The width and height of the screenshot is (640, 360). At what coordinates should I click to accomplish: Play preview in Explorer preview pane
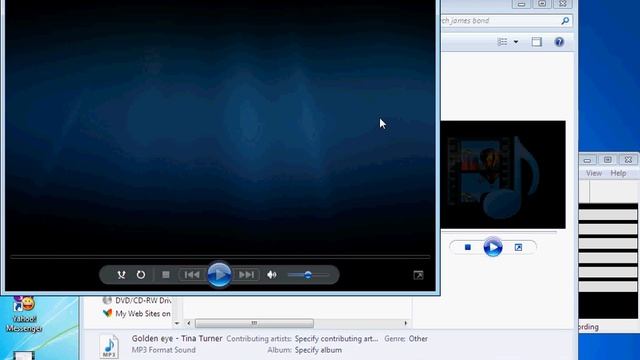pos(493,247)
